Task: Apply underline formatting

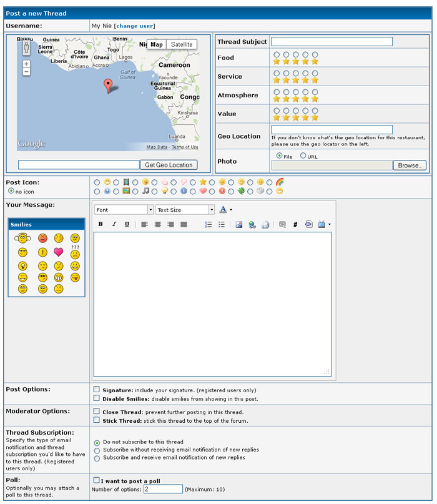Action: (x=127, y=224)
